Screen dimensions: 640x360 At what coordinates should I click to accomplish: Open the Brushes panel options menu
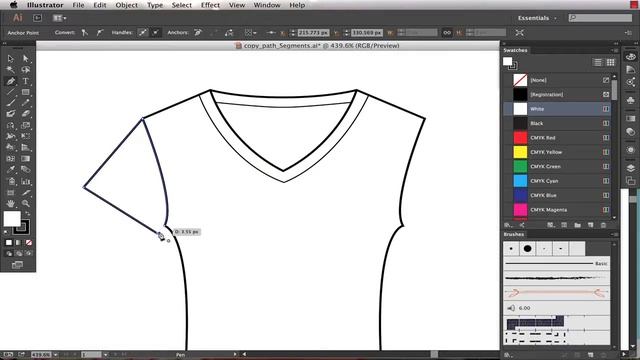click(615, 234)
